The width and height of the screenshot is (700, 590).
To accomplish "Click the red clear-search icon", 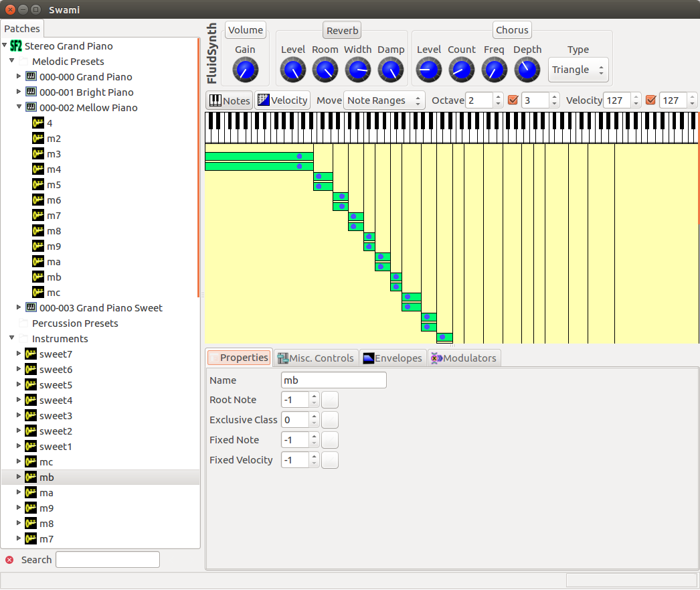I will (x=9, y=560).
